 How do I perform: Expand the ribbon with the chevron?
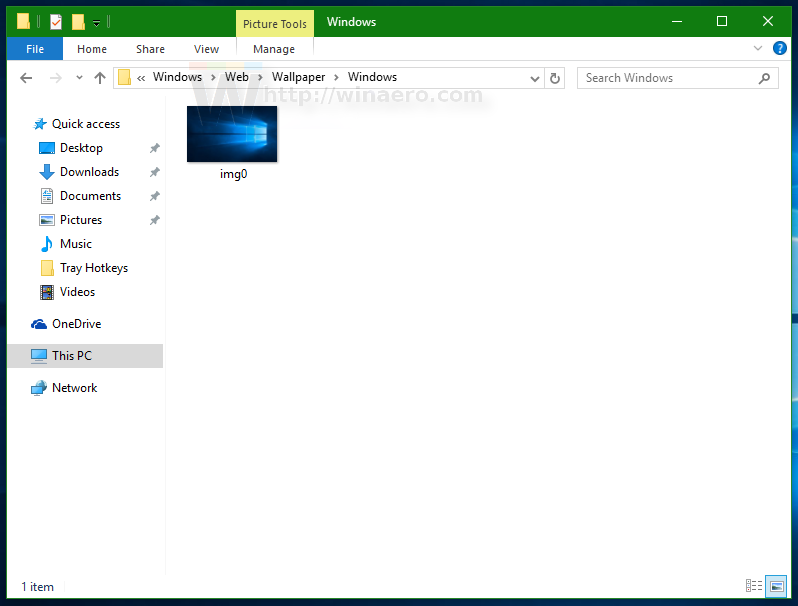point(758,48)
